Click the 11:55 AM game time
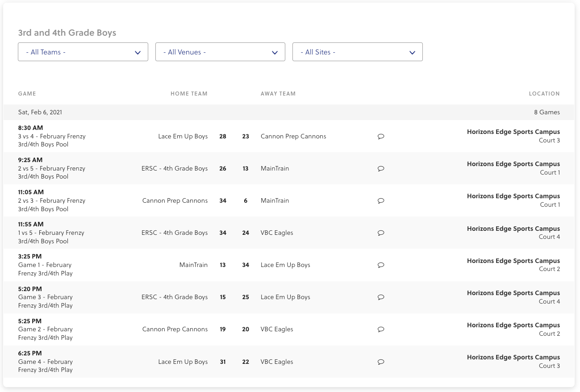The height and width of the screenshot is (392, 580). [x=31, y=224]
